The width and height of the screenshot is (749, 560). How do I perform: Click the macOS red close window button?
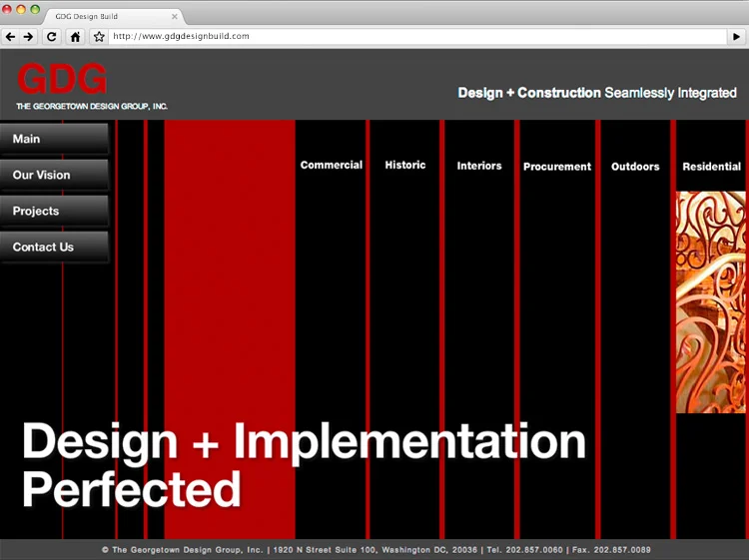[7, 9]
